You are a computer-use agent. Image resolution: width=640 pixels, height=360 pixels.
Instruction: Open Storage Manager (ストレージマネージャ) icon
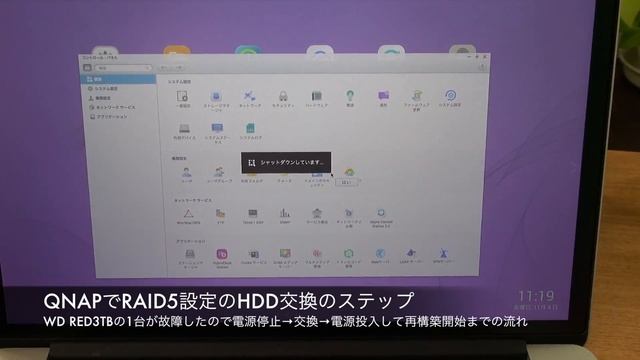tap(216, 96)
